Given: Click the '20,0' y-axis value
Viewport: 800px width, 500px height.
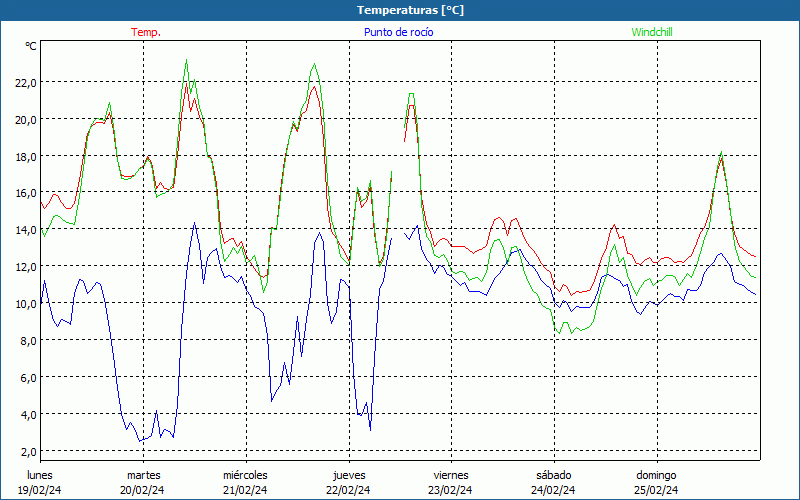Looking at the screenshot, I should tap(26, 120).
